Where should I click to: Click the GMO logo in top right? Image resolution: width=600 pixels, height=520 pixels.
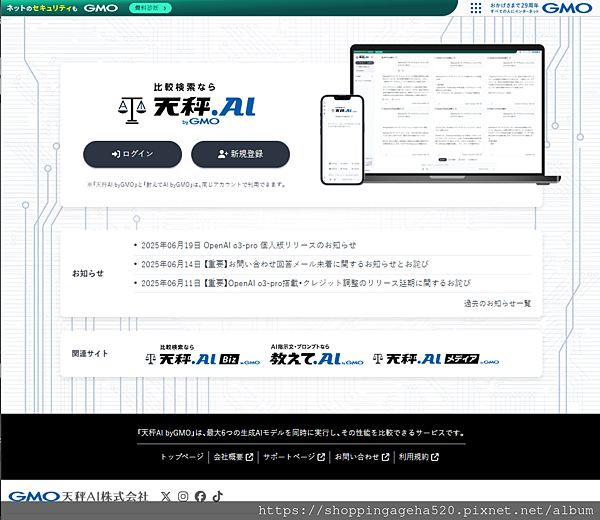(x=567, y=8)
